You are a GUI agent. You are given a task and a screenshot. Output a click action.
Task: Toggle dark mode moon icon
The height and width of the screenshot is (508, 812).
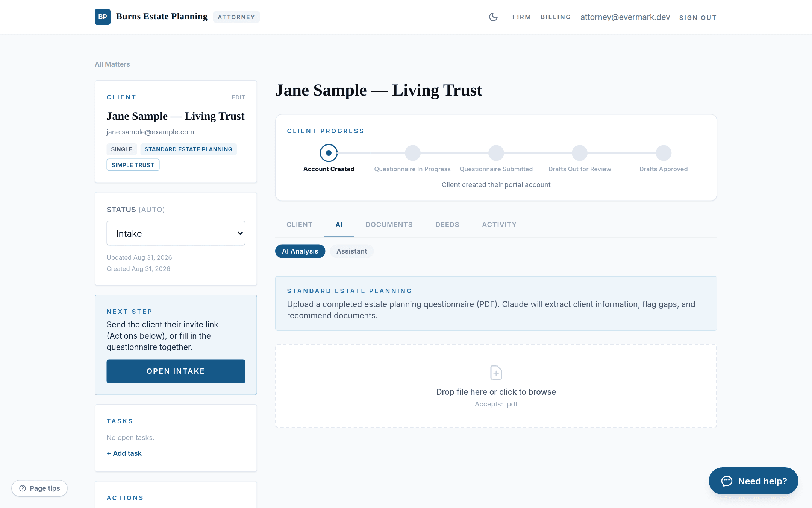[x=493, y=17]
